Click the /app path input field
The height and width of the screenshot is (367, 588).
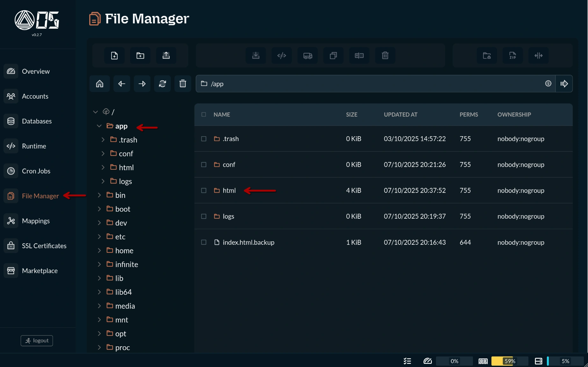pyautogui.click(x=373, y=84)
